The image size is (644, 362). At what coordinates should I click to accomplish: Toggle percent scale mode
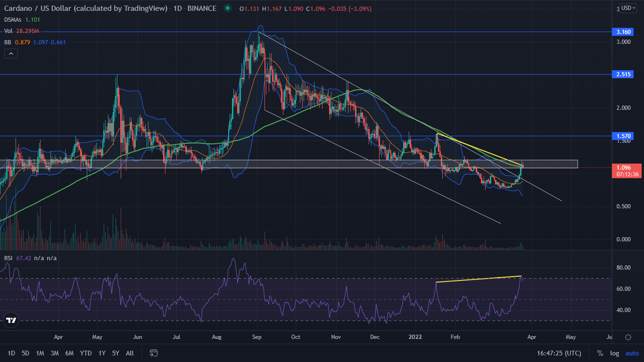point(600,353)
